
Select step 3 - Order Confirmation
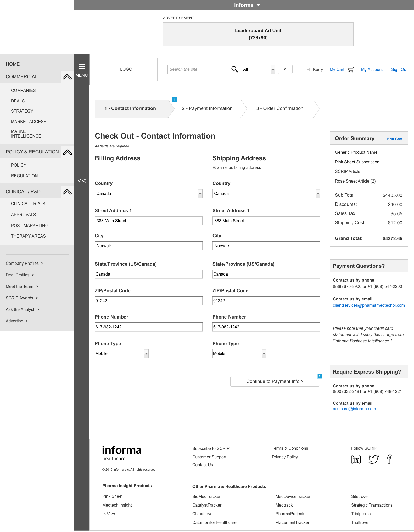280,108
